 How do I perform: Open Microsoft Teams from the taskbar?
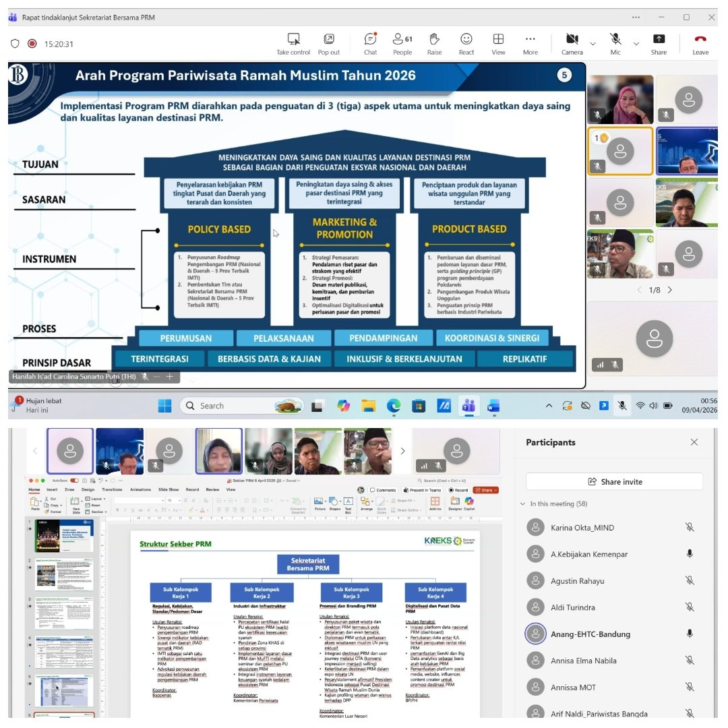468,406
